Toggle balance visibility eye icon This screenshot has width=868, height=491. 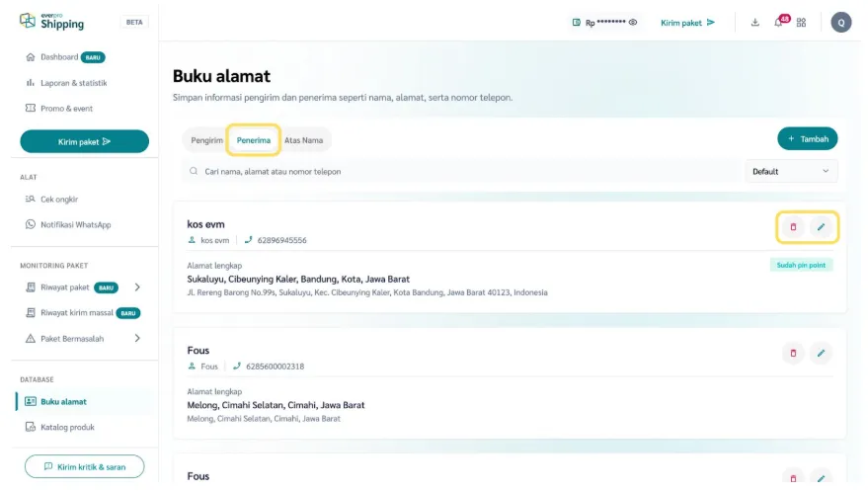[633, 23]
